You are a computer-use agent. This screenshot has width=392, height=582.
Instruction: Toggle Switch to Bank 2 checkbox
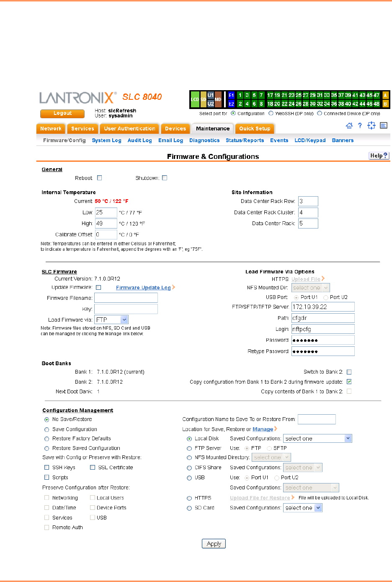tap(349, 372)
